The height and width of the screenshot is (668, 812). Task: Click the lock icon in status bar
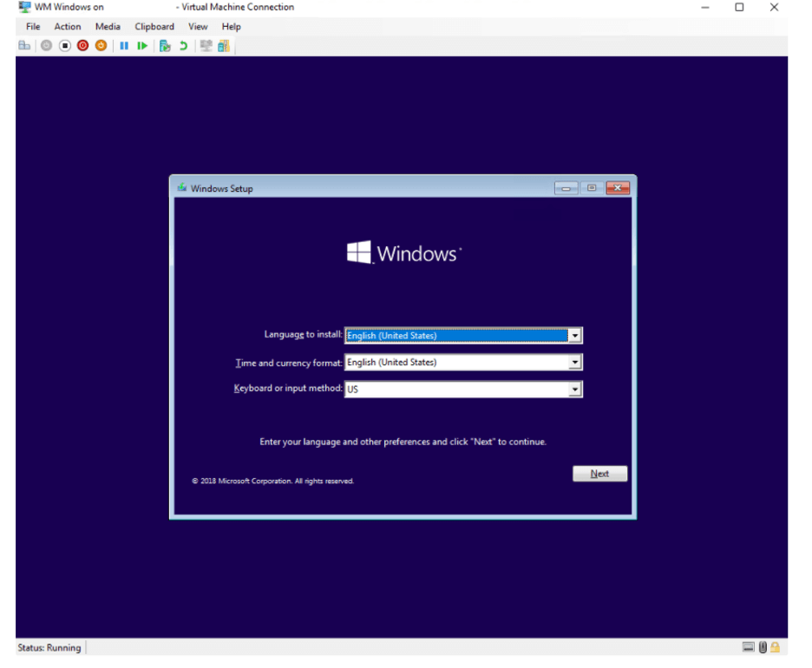pos(776,647)
